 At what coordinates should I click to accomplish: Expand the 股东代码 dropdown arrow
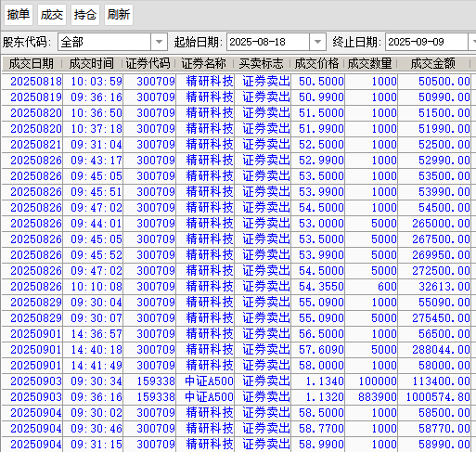pyautogui.click(x=159, y=42)
